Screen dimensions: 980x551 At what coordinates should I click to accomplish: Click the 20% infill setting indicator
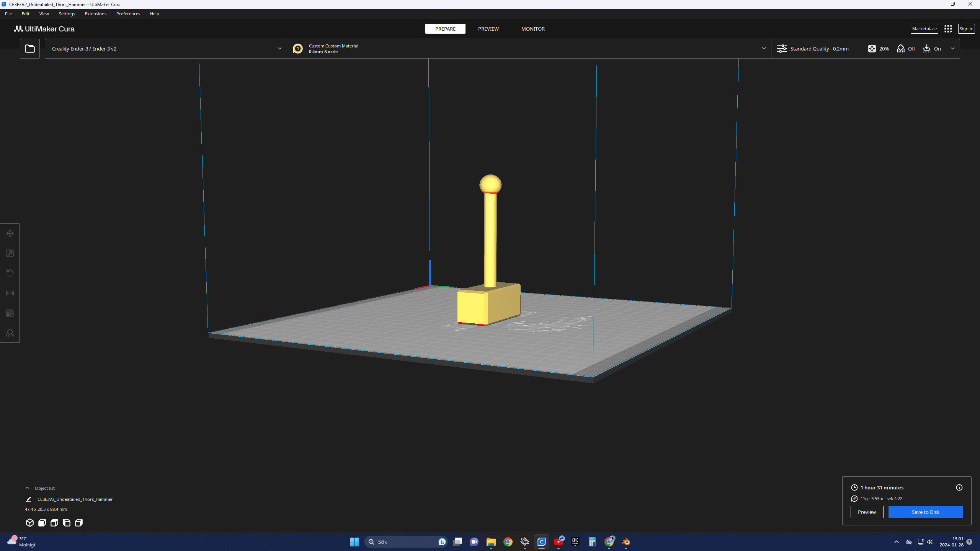tap(878, 49)
